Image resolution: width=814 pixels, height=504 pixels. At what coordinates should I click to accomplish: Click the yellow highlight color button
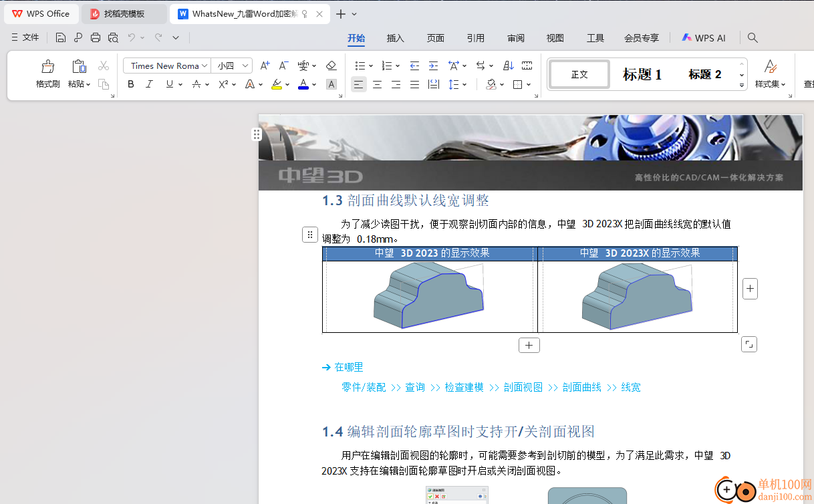[277, 84]
